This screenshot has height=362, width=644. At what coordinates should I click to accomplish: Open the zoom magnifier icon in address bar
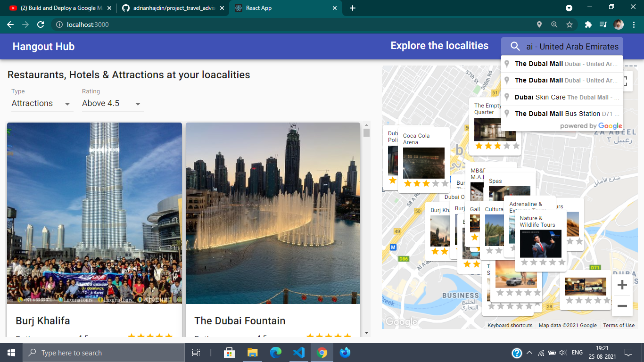pos(554,25)
